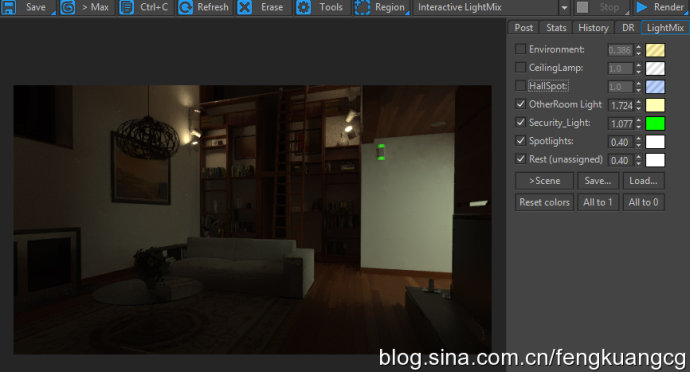Open the History tab

point(593,27)
